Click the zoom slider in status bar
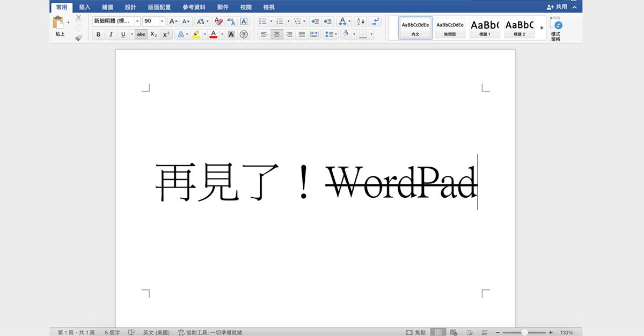 524,332
